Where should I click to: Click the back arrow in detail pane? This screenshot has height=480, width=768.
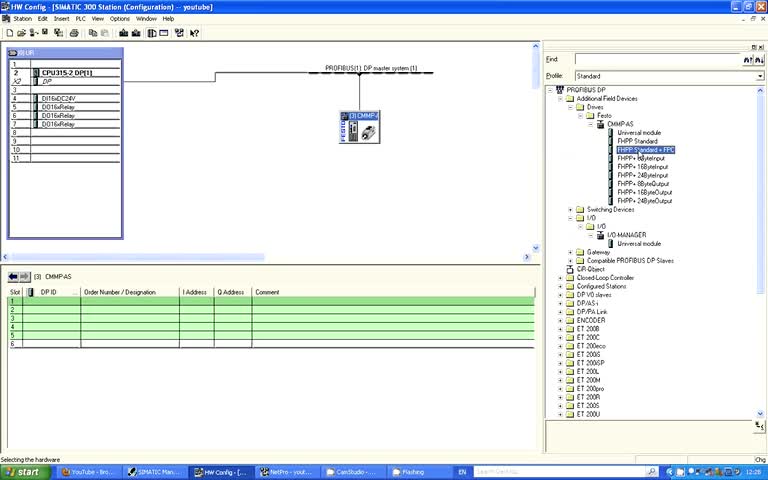point(13,277)
